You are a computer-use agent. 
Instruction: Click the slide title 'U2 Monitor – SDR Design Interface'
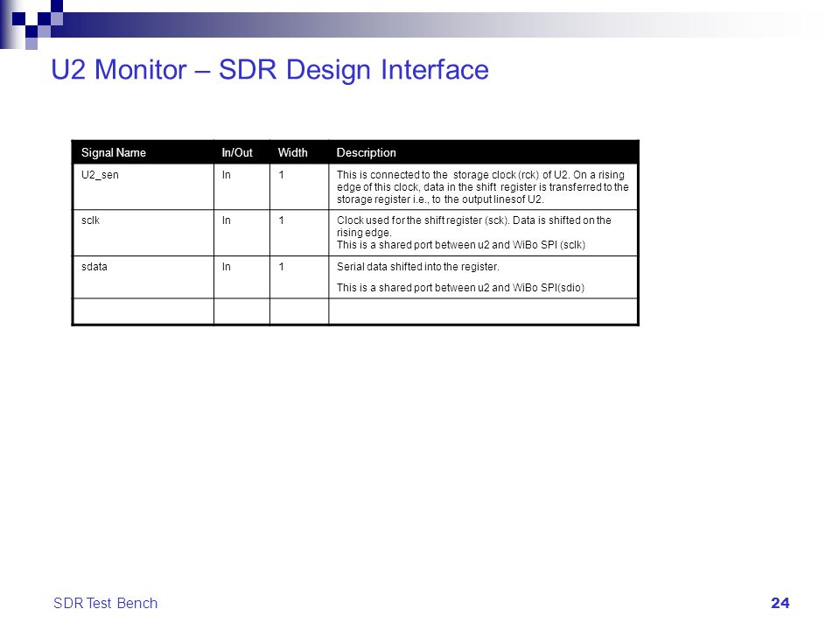[x=270, y=70]
